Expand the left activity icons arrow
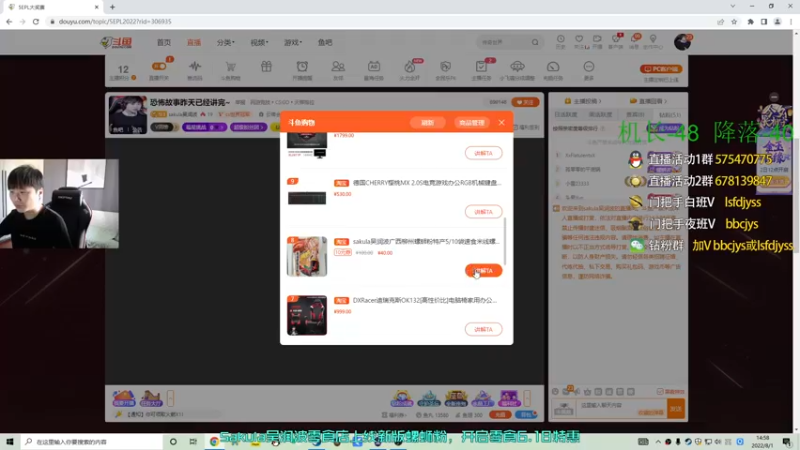 (170, 398)
